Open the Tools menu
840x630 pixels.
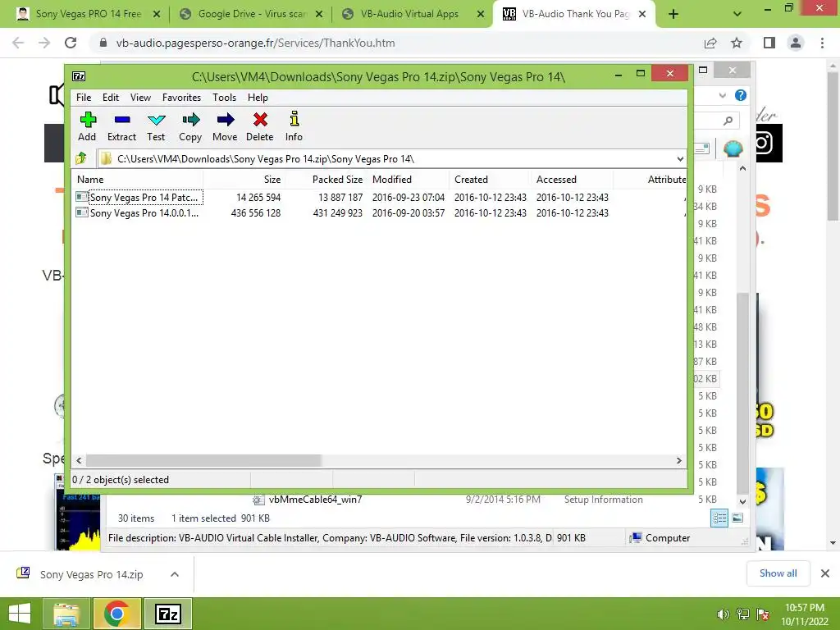tap(224, 98)
